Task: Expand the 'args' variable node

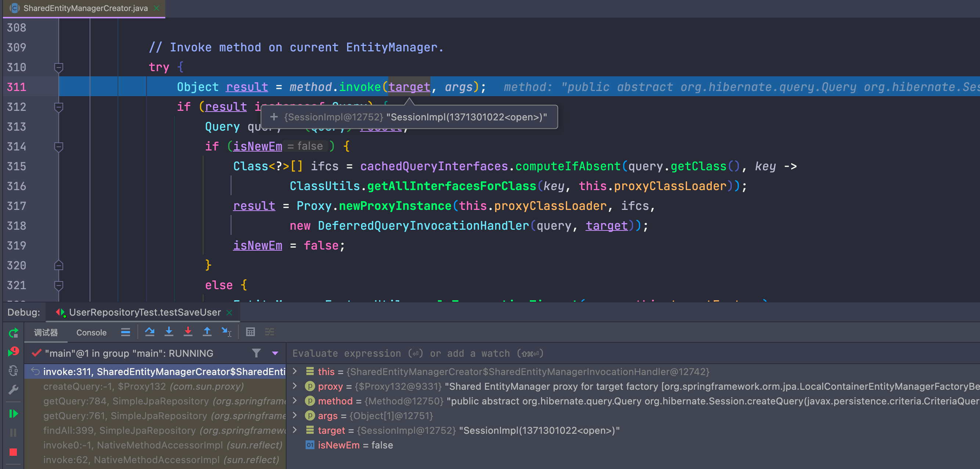Action: (295, 415)
